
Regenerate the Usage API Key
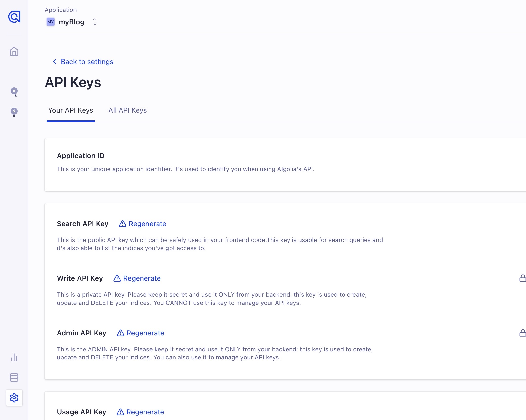140,412
